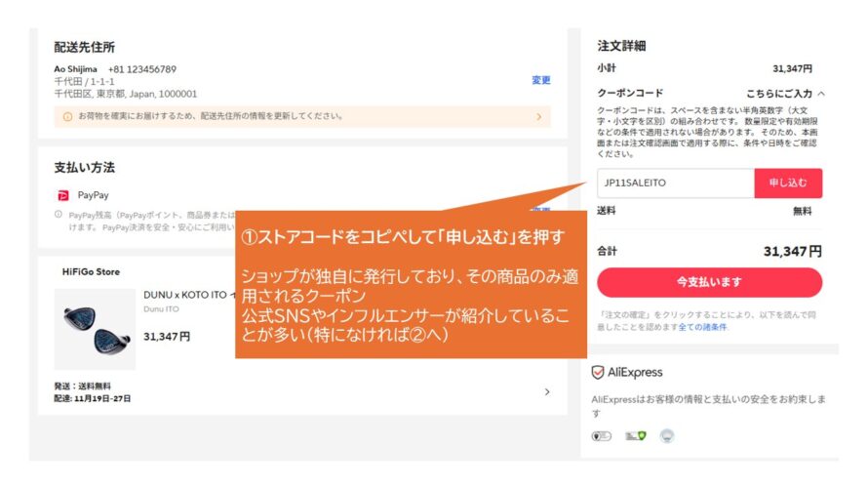This screenshot has width=868, height=489.
Task: Expand shipping options chevron for delivery
Action: point(547,392)
